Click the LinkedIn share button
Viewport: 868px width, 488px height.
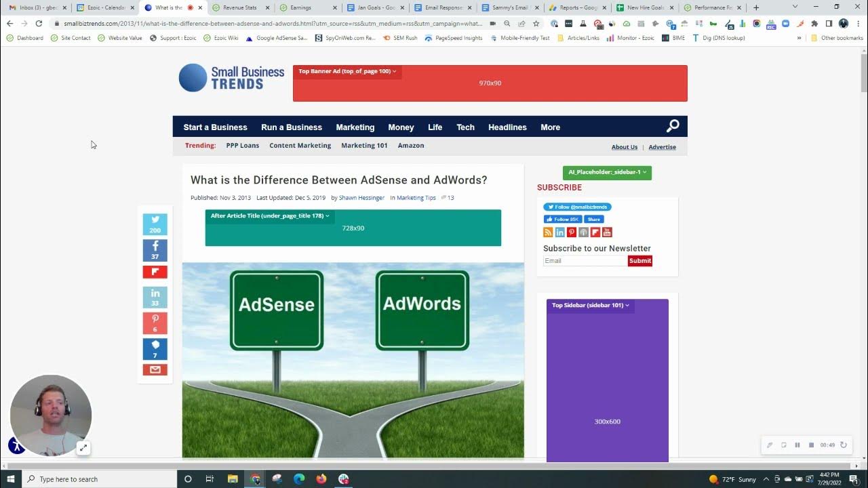point(155,297)
